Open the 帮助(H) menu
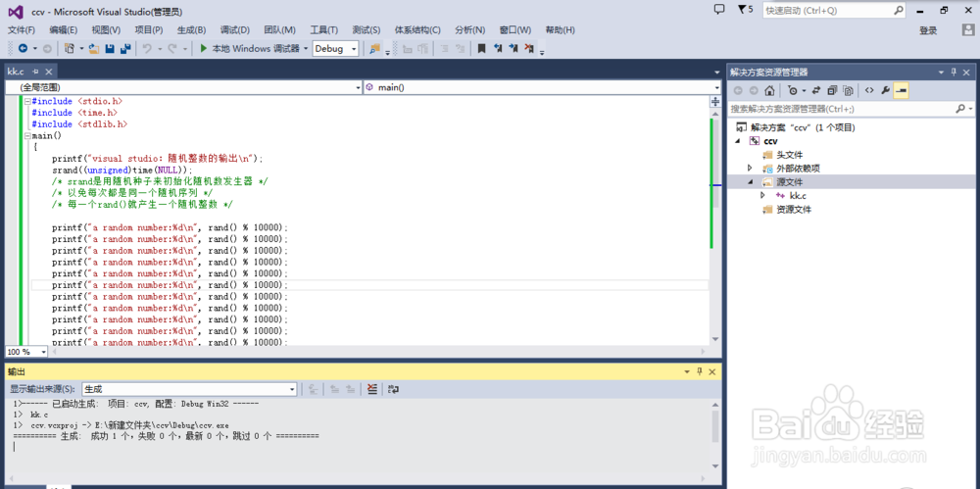The width and height of the screenshot is (980, 489). 560,30
